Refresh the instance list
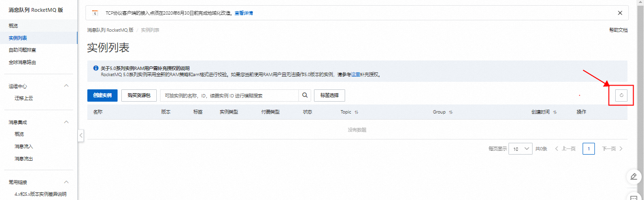The height and width of the screenshot is (200, 644). pyautogui.click(x=621, y=96)
